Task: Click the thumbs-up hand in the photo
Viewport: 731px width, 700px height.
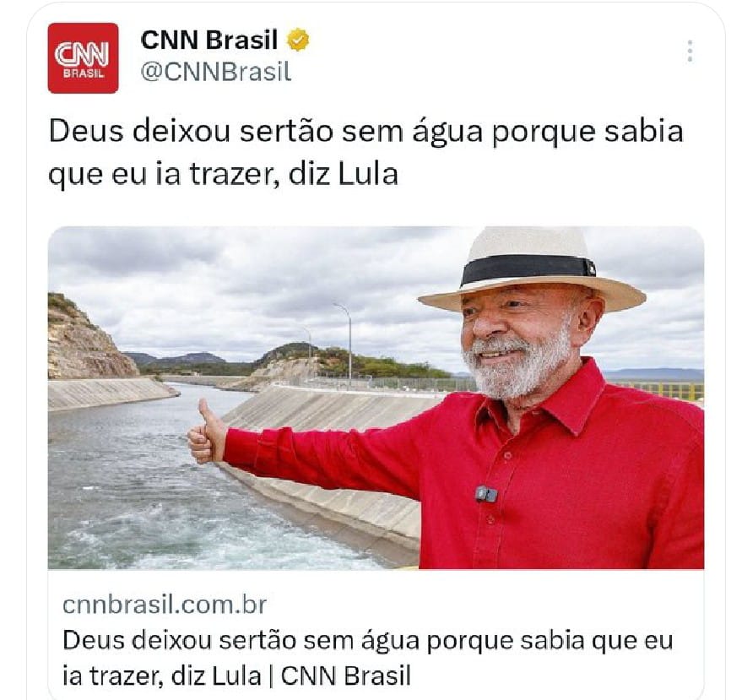Action: pos(208,433)
